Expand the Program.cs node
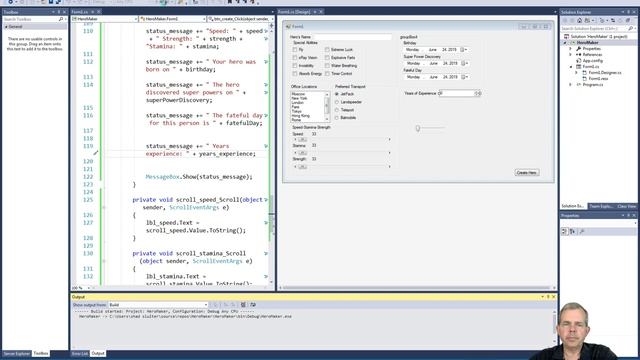Screen dimensions: 640x360 point(571,84)
